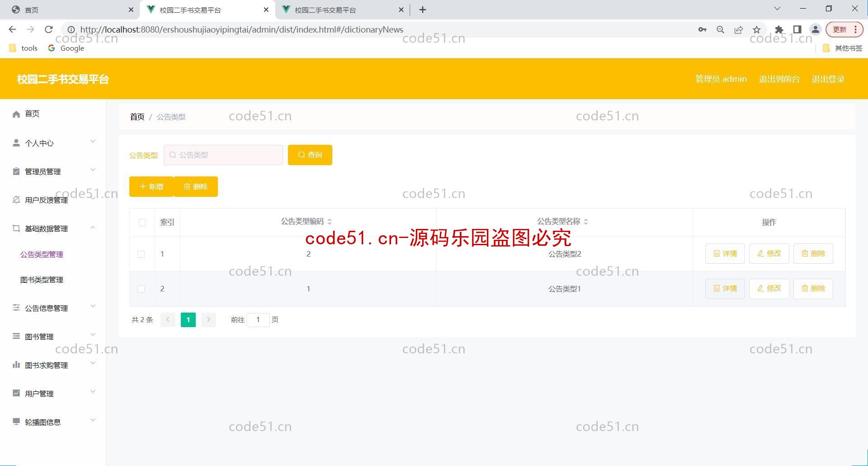The width and height of the screenshot is (868, 466).
Task: Open 详情 for row 公告类型2
Action: pyautogui.click(x=725, y=253)
